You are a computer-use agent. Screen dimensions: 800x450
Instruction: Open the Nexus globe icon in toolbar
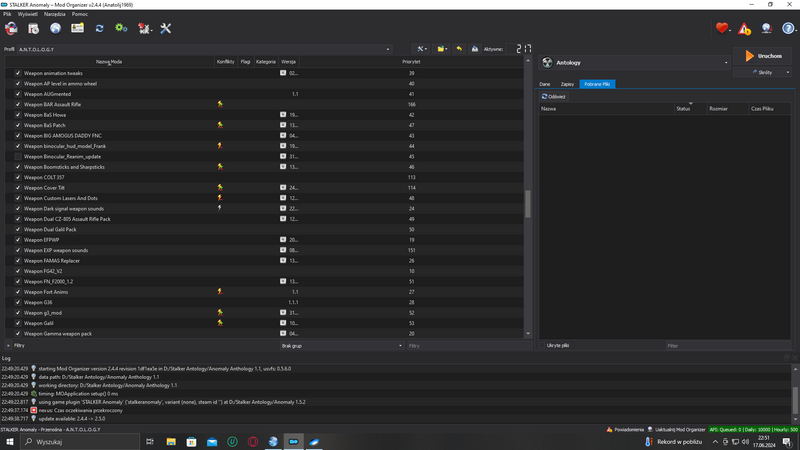coord(55,28)
